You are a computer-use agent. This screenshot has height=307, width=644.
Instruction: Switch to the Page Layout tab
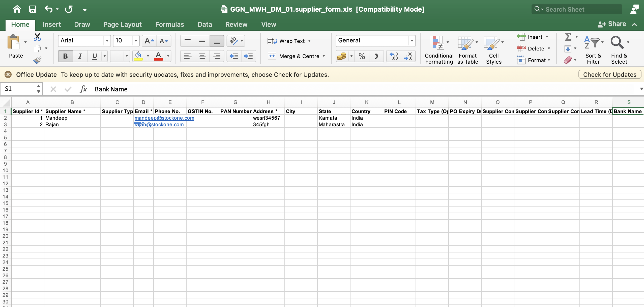click(x=122, y=24)
